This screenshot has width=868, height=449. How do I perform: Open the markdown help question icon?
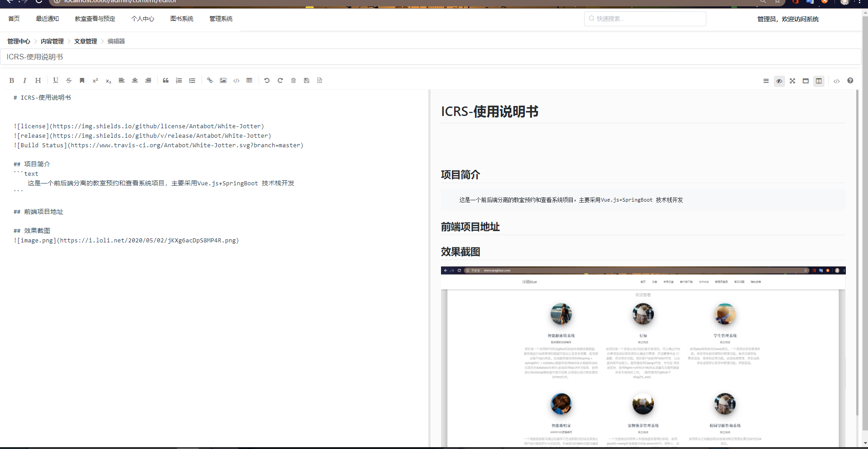850,81
